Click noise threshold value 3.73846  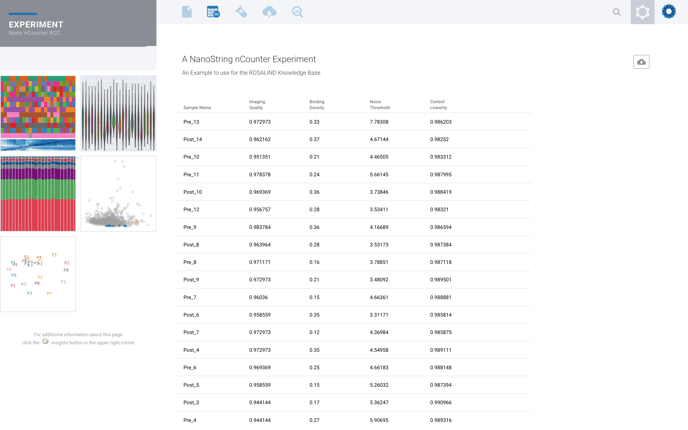(379, 192)
